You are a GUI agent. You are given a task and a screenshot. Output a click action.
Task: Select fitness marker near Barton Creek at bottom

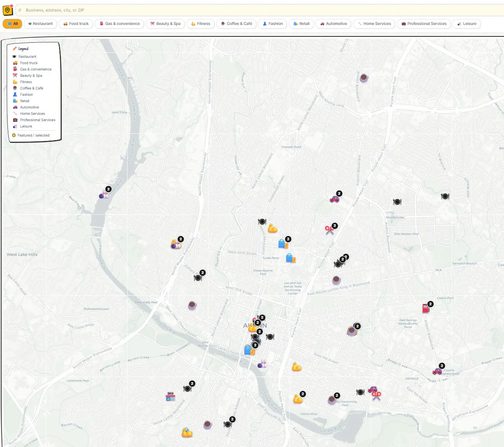click(187, 432)
